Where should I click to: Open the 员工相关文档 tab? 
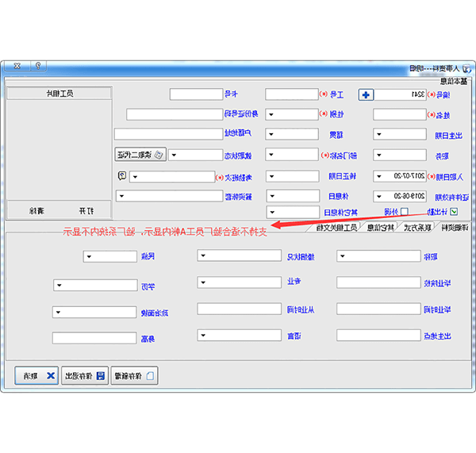336,228
